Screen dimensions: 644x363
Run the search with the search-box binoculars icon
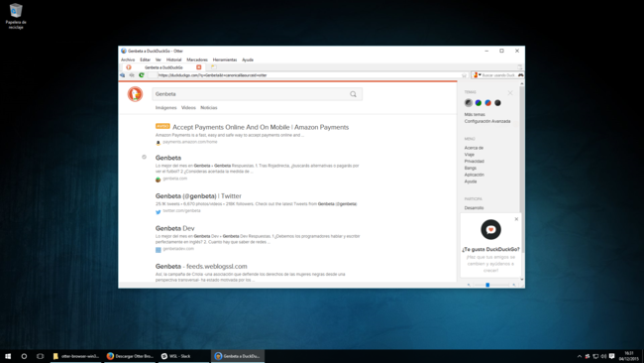pos(520,75)
